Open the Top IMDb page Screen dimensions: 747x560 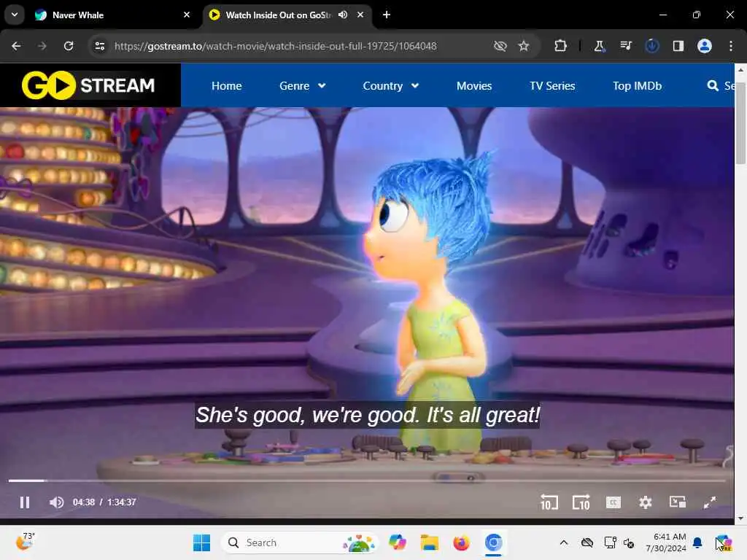[x=637, y=86]
